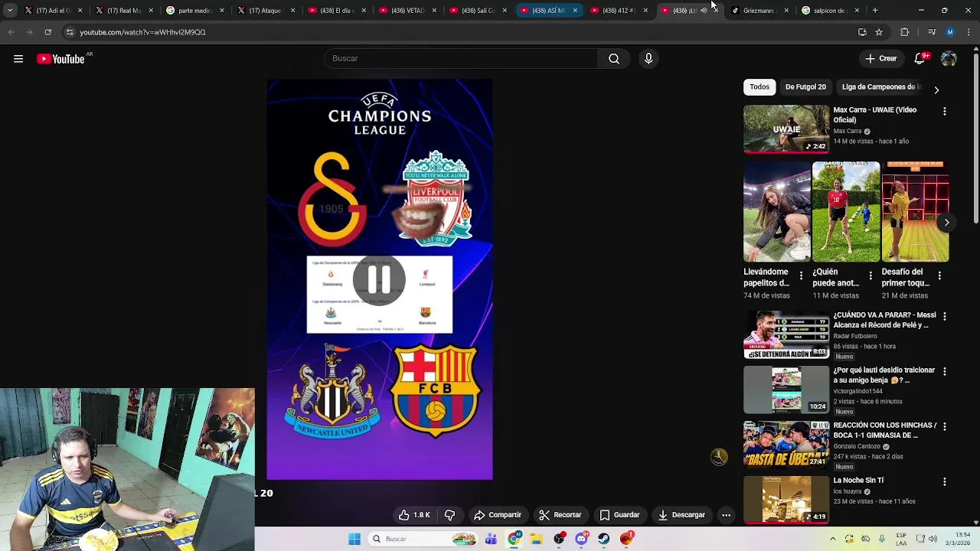Select the Todos filter chip
The height and width of the screenshot is (551, 980).
(x=759, y=86)
